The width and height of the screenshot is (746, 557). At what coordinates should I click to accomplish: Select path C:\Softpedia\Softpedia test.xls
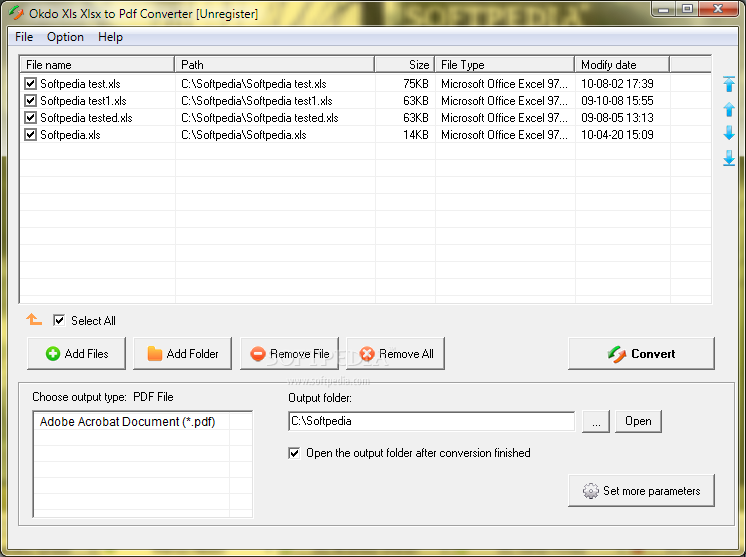point(254,84)
